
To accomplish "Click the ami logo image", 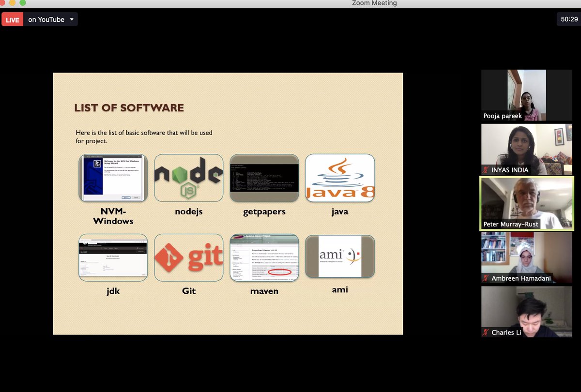I will tap(340, 256).
